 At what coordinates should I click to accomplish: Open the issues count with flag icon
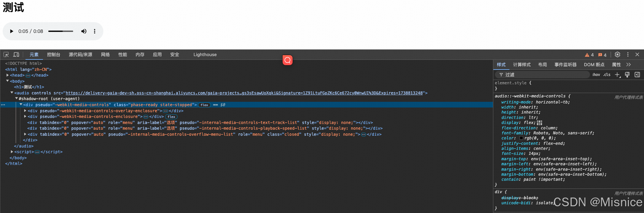coord(602,55)
